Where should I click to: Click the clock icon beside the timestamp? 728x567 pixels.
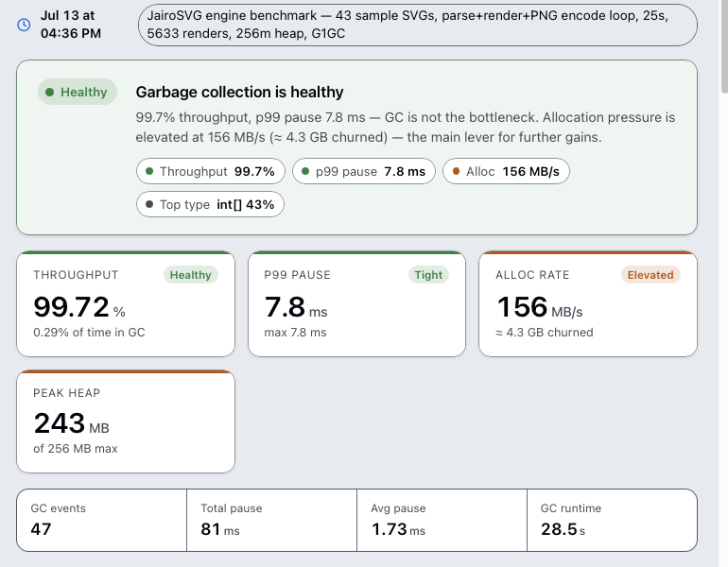[24, 25]
